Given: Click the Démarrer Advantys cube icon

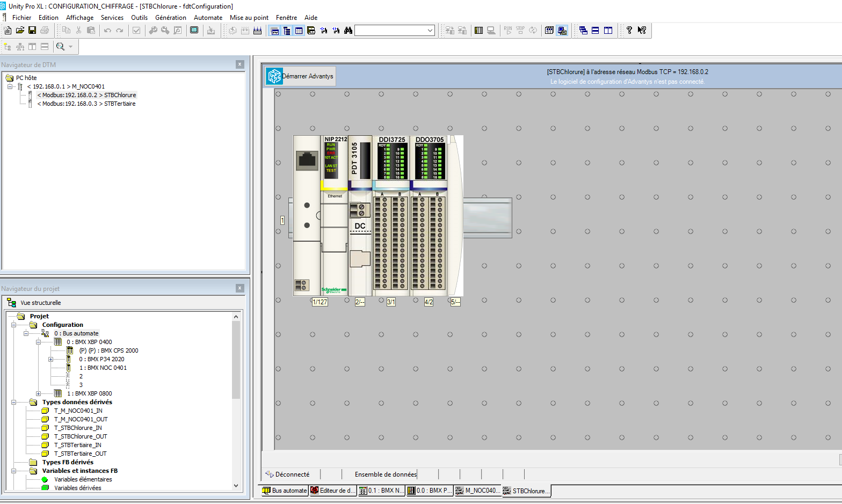Looking at the screenshot, I should [x=274, y=76].
